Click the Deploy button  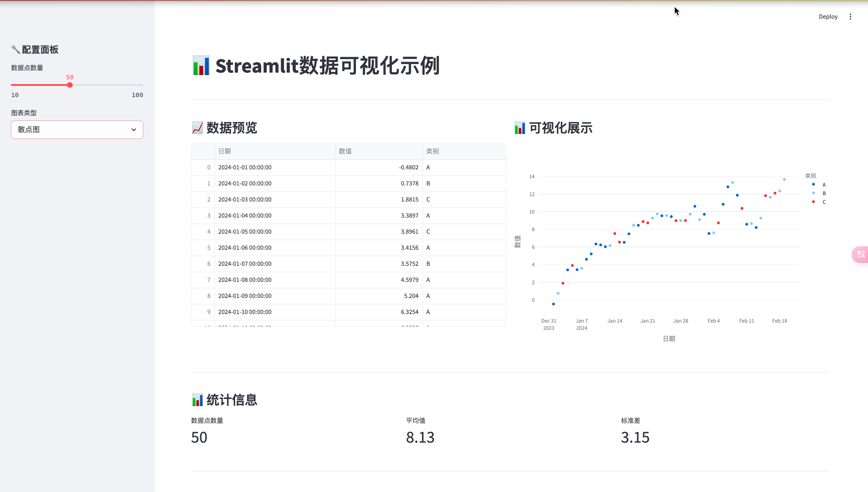[x=828, y=17]
